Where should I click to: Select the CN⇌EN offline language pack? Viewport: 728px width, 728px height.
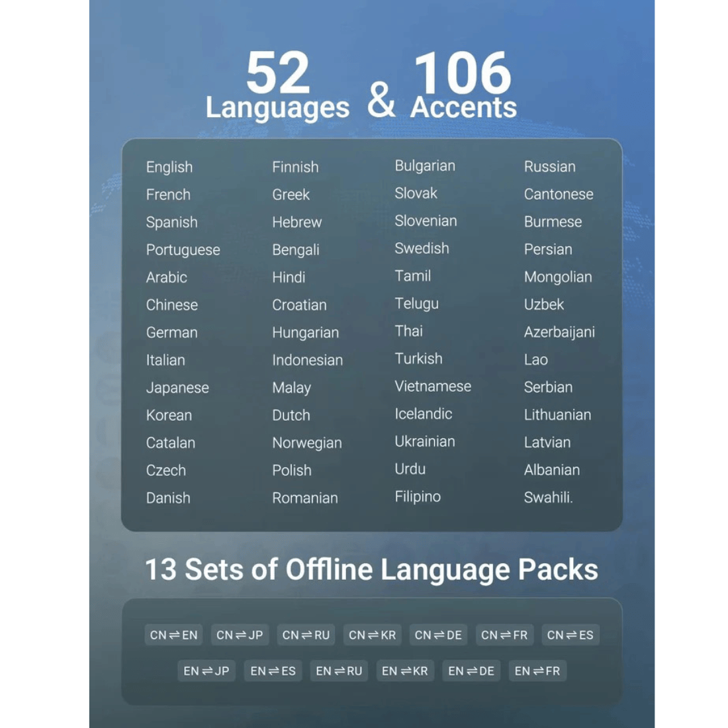pos(173,635)
